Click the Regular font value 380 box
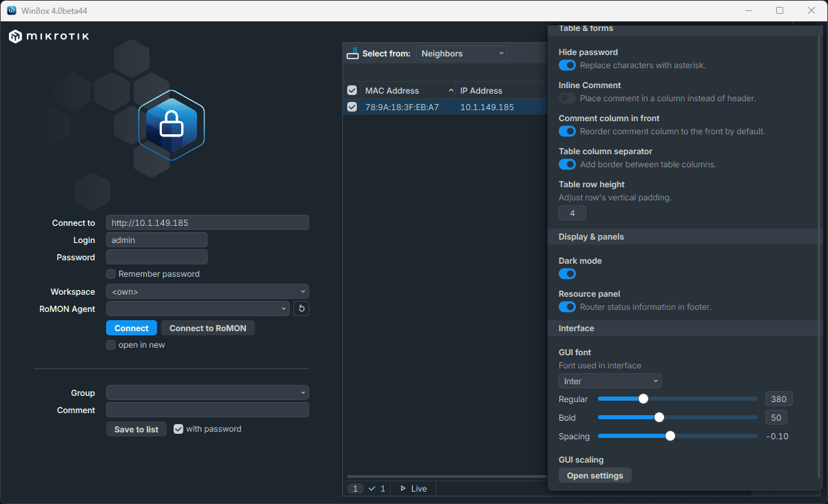 (779, 399)
